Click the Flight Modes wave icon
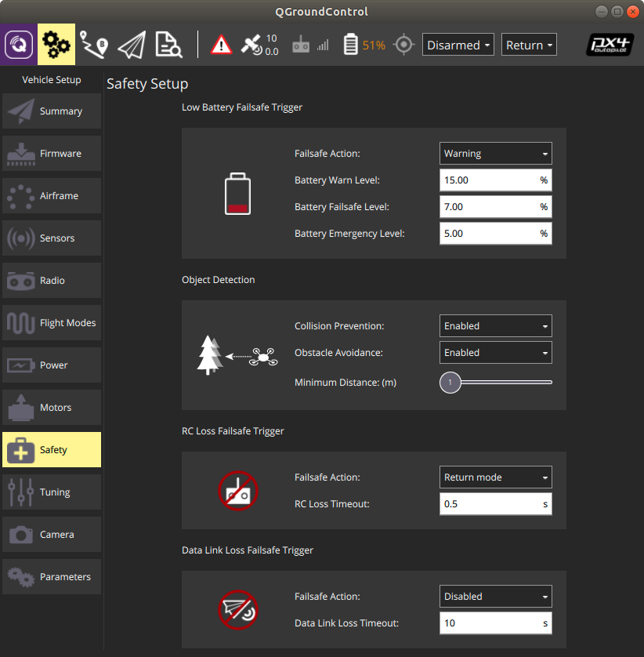Screen dimensions: 644x657 21,323
